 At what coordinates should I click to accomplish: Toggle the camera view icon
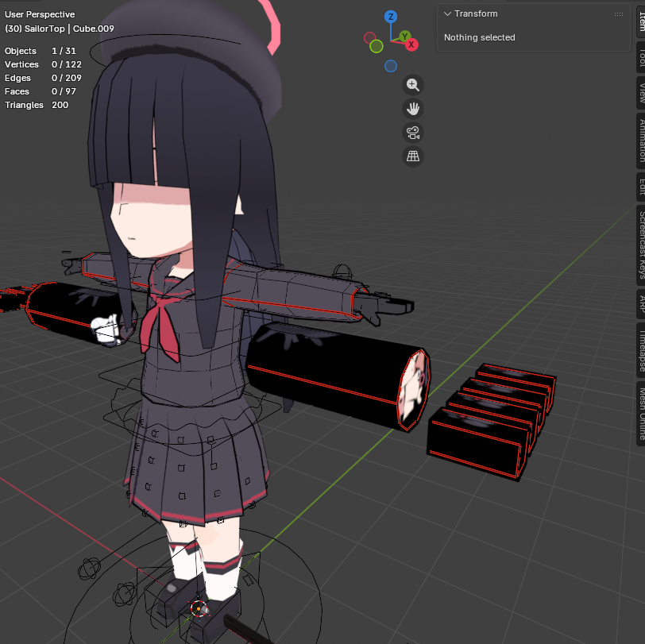click(x=413, y=133)
